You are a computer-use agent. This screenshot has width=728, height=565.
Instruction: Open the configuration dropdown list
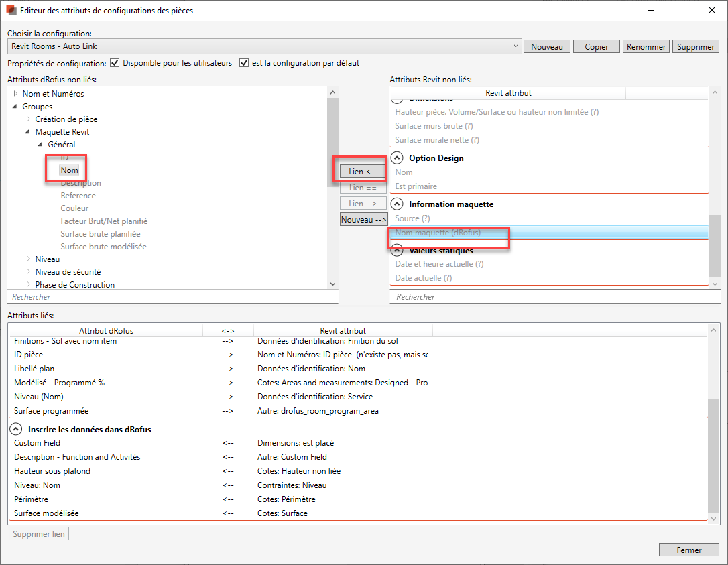pos(515,46)
